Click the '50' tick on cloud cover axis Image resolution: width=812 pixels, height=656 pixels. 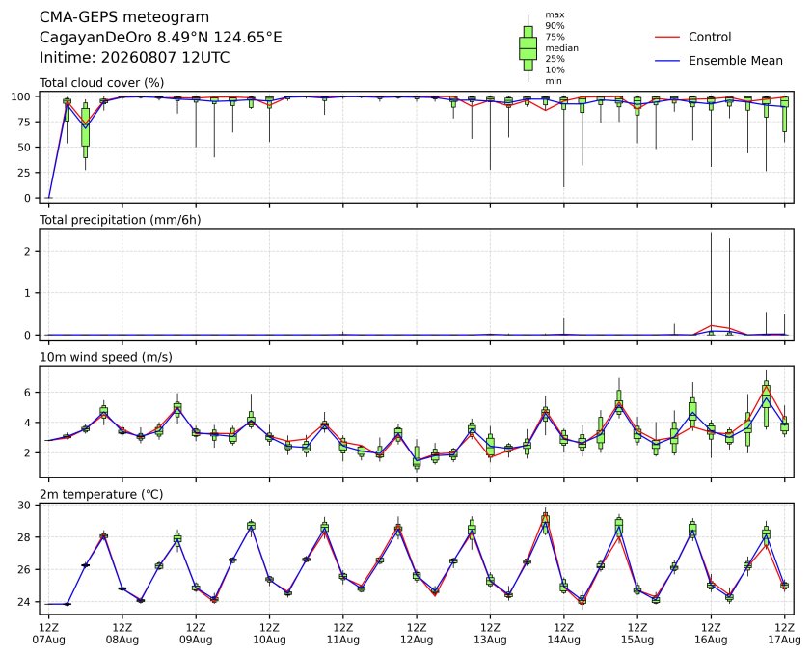pos(25,148)
